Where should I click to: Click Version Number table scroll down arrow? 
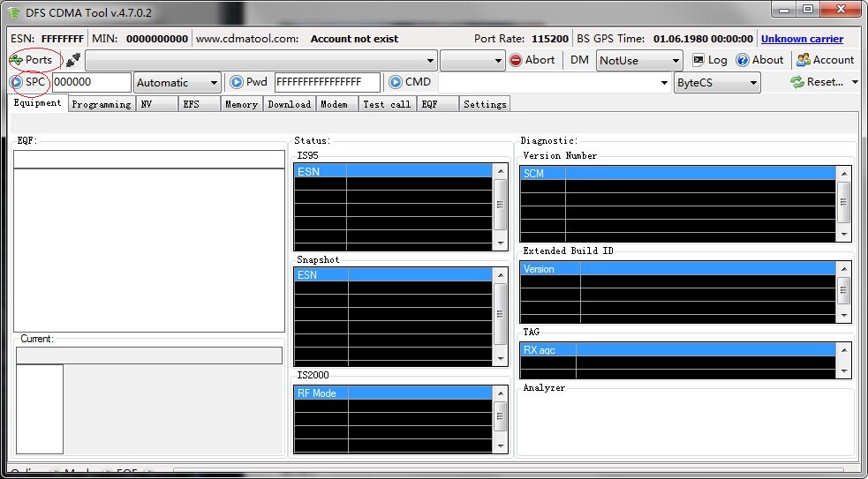point(844,235)
